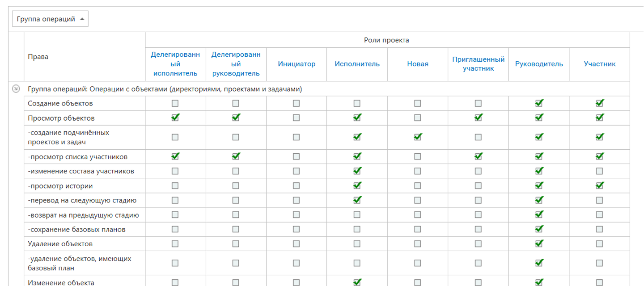Image resolution: width=644 pixels, height=286 pixels.
Task: Open the 'Группа операций' dropdown
Action: click(x=50, y=19)
